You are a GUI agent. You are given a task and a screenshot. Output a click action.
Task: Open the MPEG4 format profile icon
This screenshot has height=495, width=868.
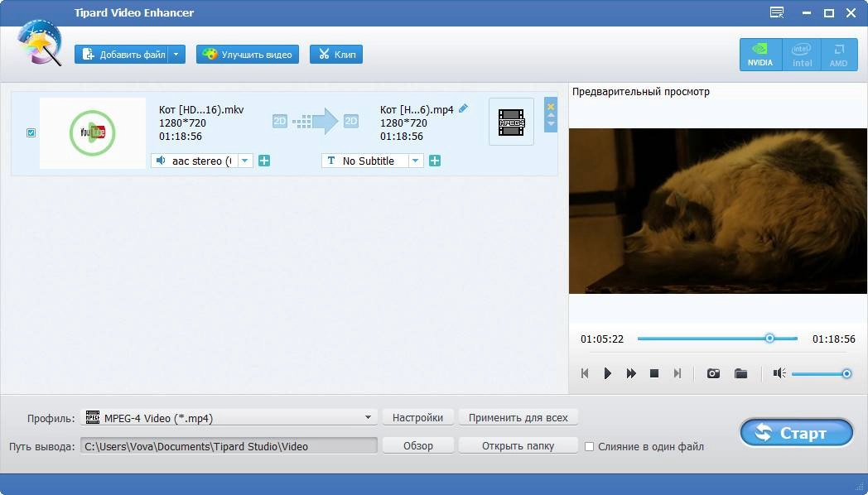pyautogui.click(x=511, y=122)
